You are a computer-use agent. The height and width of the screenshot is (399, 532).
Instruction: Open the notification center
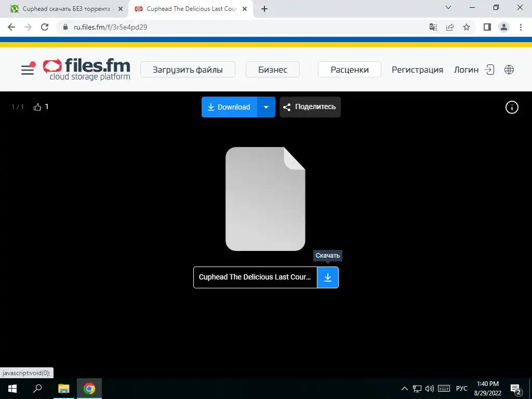(516, 389)
